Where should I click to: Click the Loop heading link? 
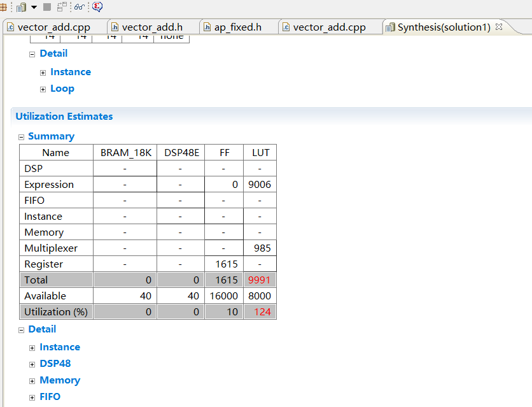click(x=62, y=89)
